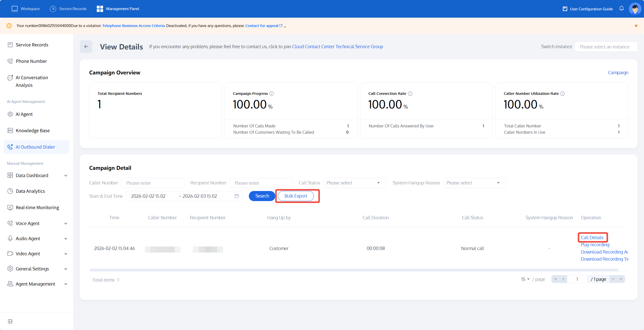Select Knowledge Base in sidebar
The height and width of the screenshot is (330, 644).
[x=33, y=130]
